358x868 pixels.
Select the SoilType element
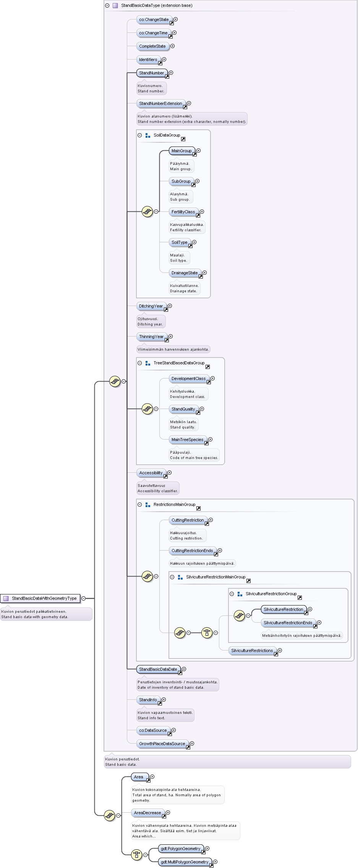[x=180, y=242]
